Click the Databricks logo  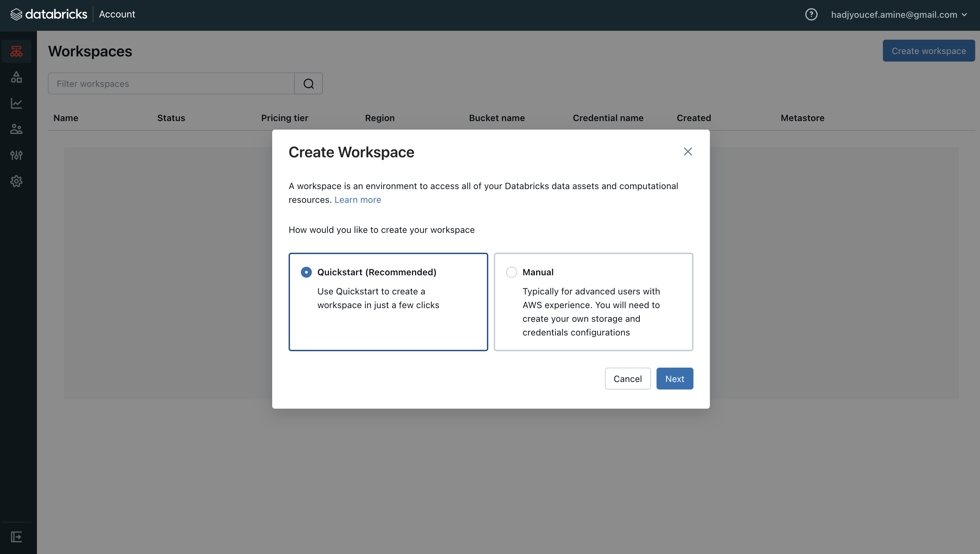pos(49,14)
